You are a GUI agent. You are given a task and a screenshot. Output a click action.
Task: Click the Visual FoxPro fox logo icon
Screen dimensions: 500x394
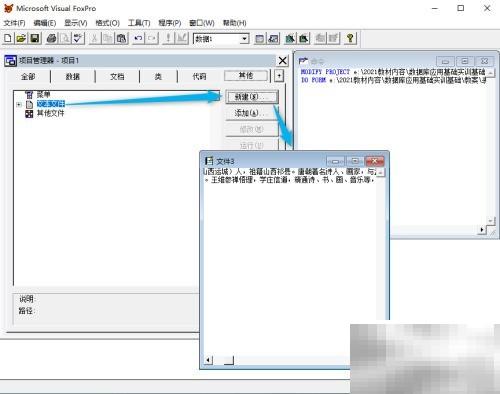(8, 8)
